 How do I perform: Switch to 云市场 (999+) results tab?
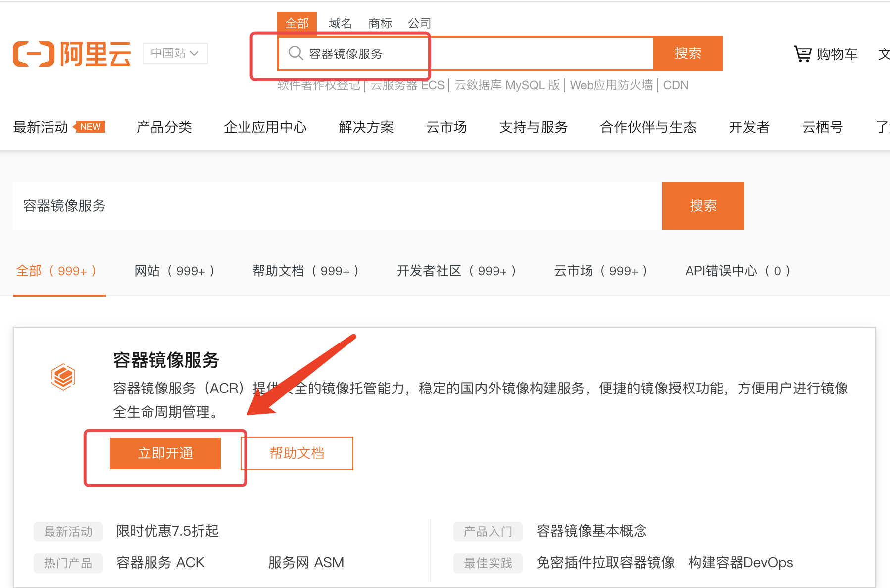601,271
